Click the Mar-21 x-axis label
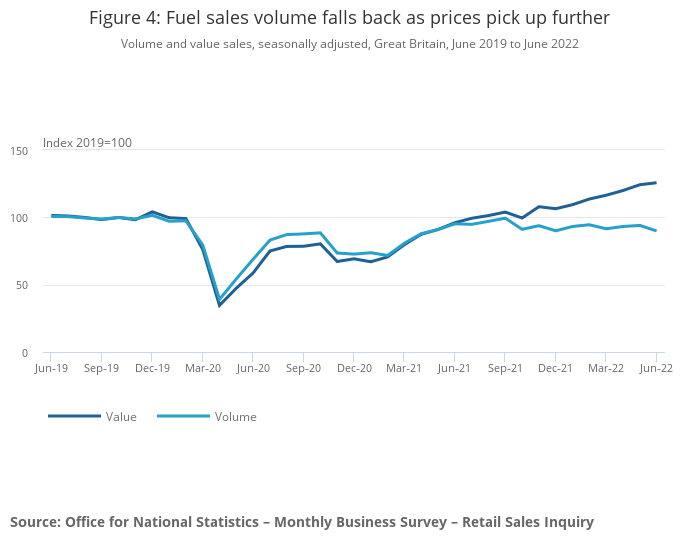The image size is (700, 549). pos(403,368)
